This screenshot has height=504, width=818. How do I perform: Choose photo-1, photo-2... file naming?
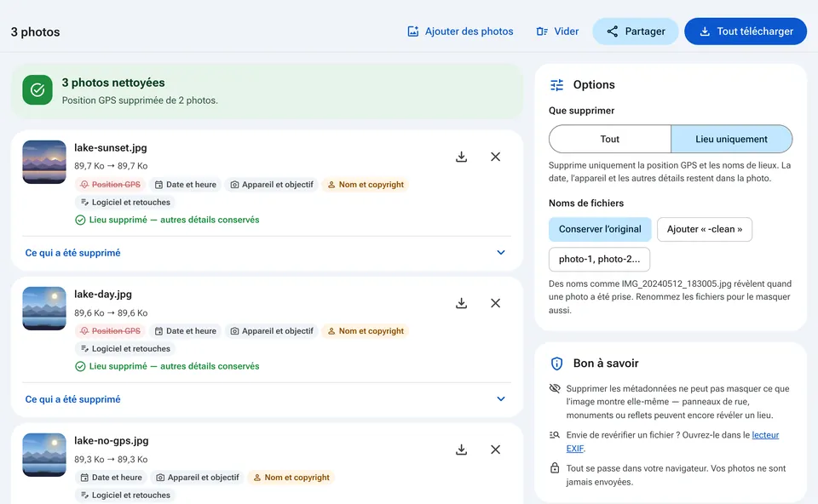[x=599, y=259]
